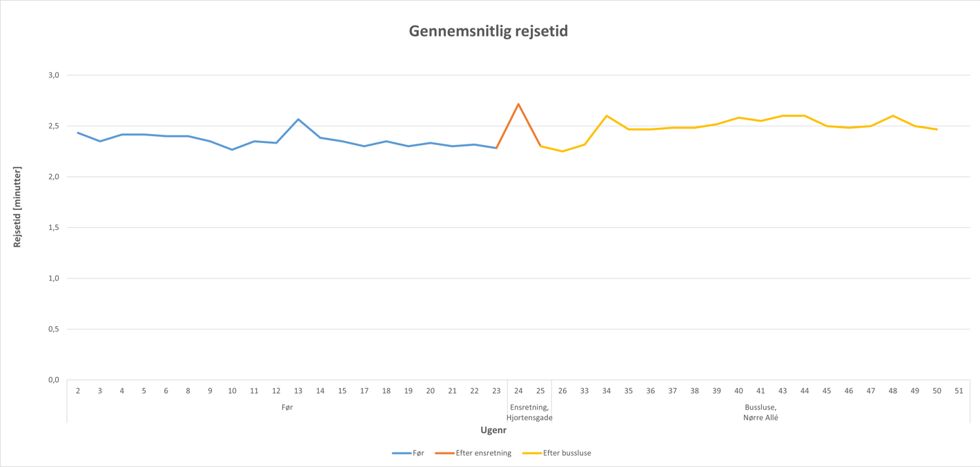Click the yellow Efter bussluse legend marker
This screenshot has height=467, width=980.
[531, 453]
